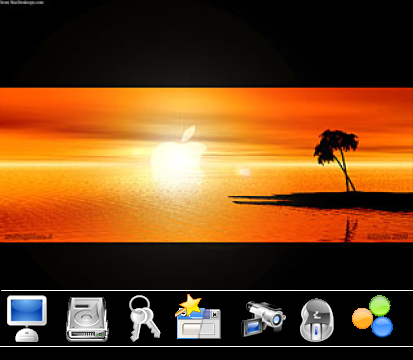Viewport: 413px width, 360px height.
Task: Select the sunset Apple wallpaper image
Action: 206,165
